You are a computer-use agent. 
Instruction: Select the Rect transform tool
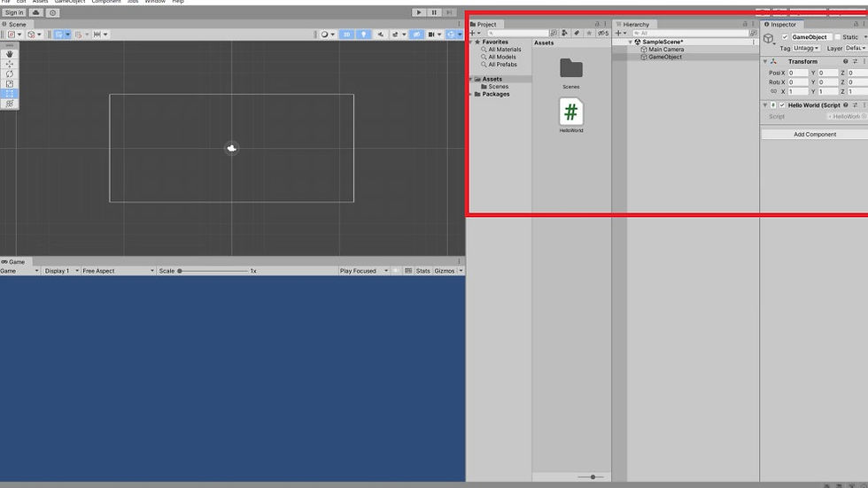(x=10, y=94)
